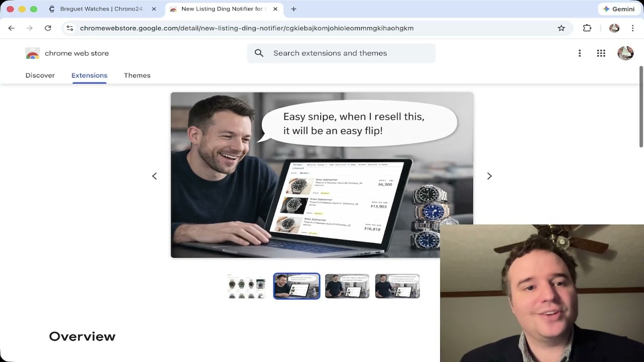The height and width of the screenshot is (362, 644).
Task: Switch to the Themes tab
Action: 137,75
